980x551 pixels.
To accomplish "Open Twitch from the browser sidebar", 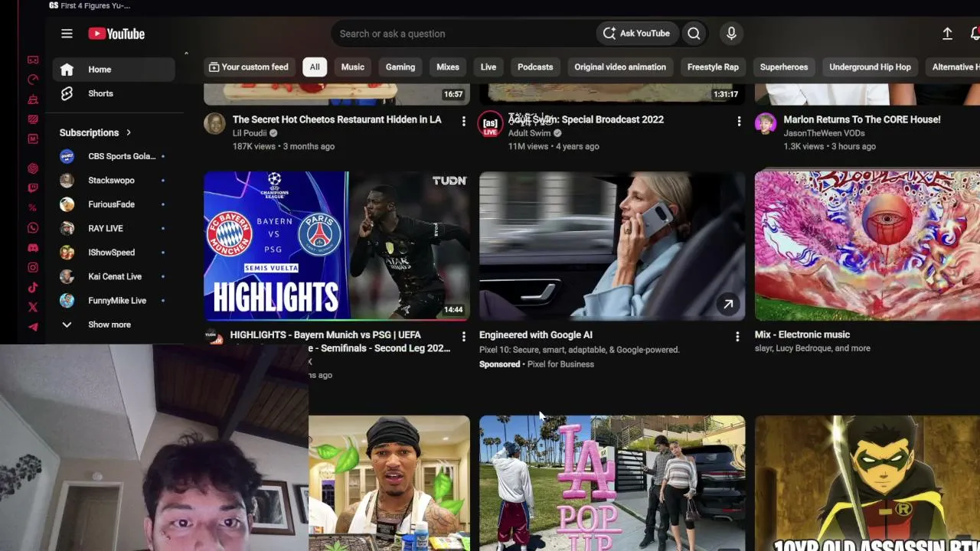I will 33,188.
